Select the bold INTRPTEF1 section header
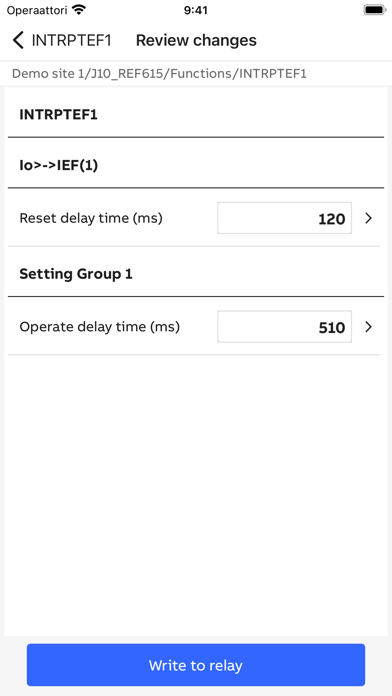Image resolution: width=392 pixels, height=696 pixels. point(58,115)
